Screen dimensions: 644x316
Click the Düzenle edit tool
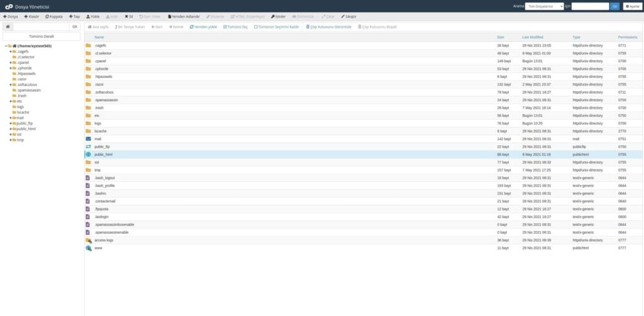pos(215,17)
